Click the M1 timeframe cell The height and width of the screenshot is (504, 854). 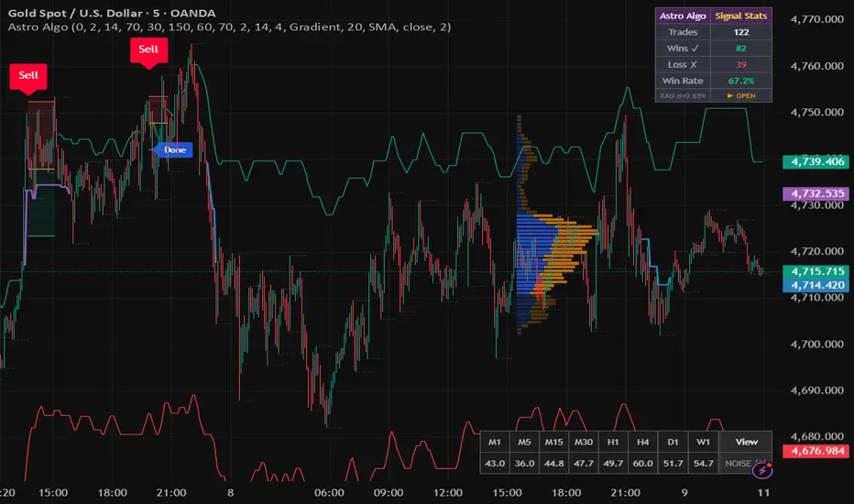click(x=495, y=442)
